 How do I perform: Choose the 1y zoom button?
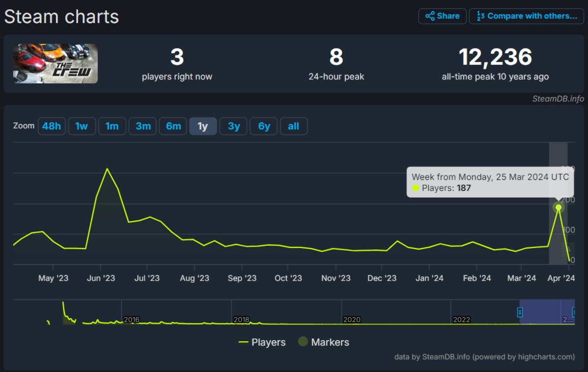click(x=203, y=126)
